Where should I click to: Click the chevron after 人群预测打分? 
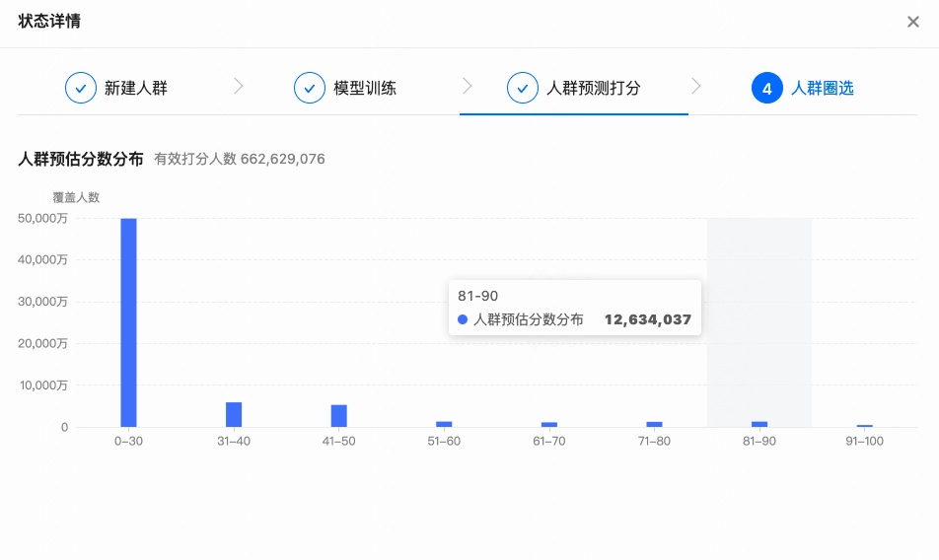pyautogui.click(x=696, y=86)
